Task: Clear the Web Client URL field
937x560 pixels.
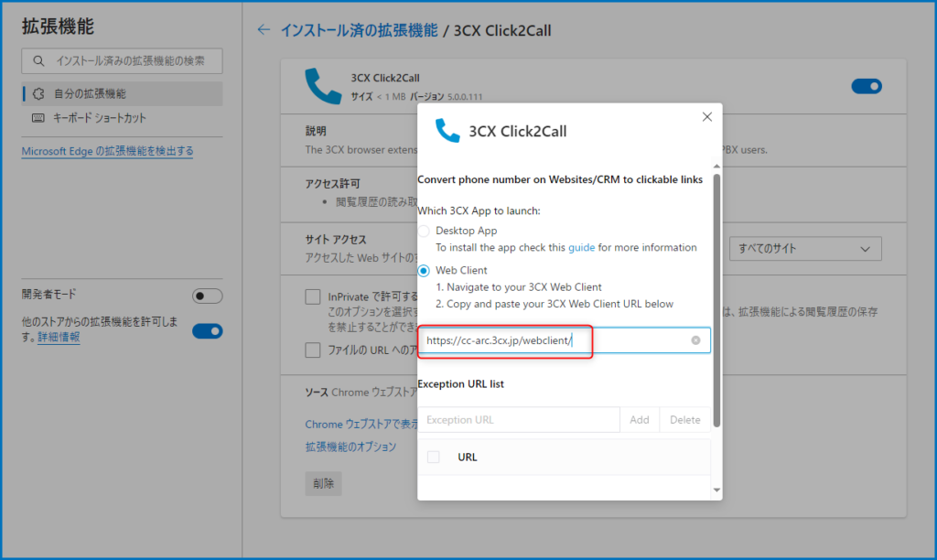Action: pos(695,340)
